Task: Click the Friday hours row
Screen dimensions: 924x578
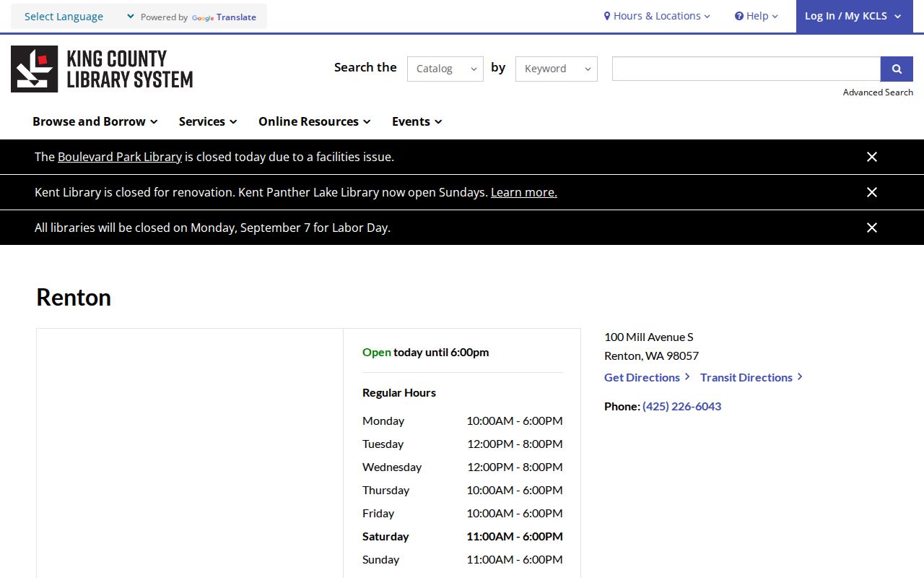Action: click(463, 513)
